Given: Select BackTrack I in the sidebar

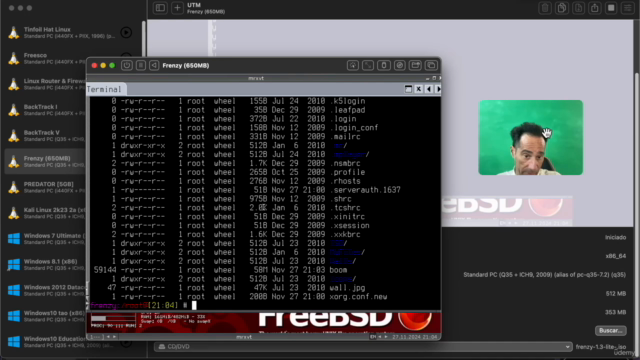Looking at the screenshot, I should (x=45, y=110).
